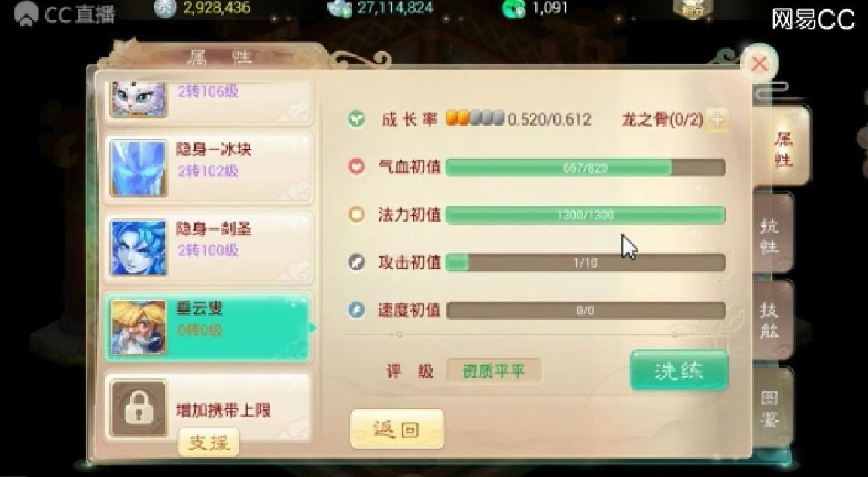Image resolution: width=868 pixels, height=477 pixels.
Task: Select the white cat pet portrait
Action: (139, 99)
